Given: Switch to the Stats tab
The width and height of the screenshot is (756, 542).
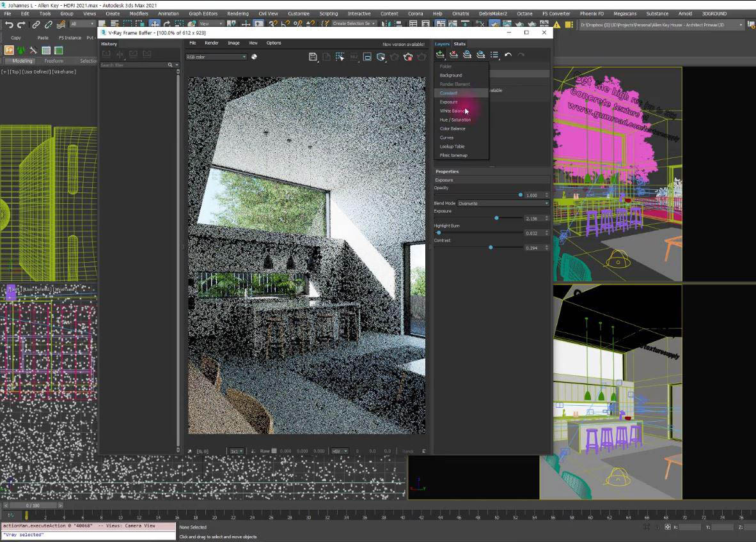Looking at the screenshot, I should point(460,43).
